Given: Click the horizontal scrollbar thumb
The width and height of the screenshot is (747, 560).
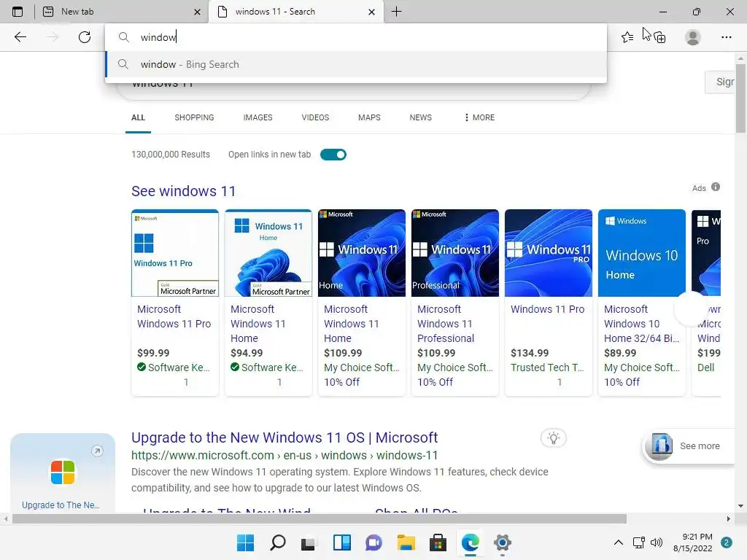Looking at the screenshot, I should pos(320,518).
